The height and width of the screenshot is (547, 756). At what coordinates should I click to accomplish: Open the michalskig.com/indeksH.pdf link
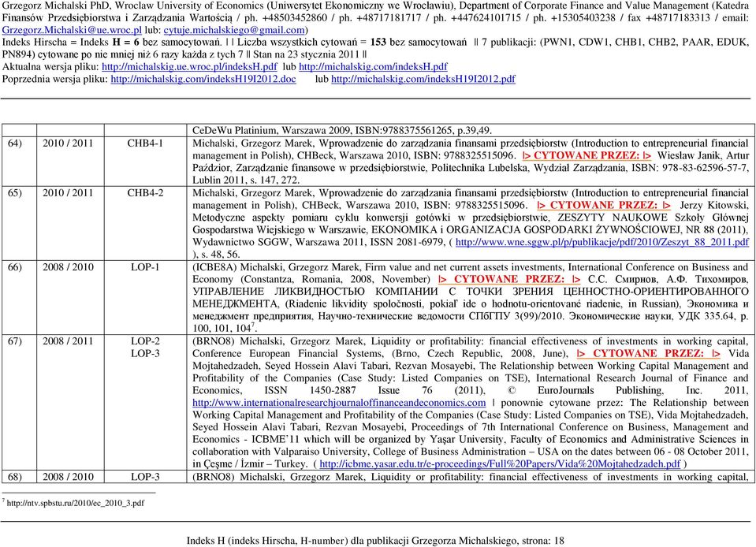373,67
